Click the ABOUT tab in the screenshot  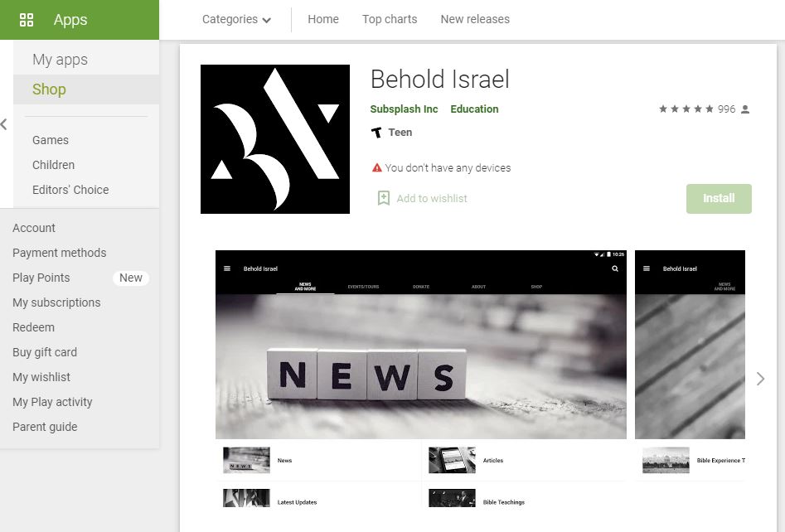point(478,287)
